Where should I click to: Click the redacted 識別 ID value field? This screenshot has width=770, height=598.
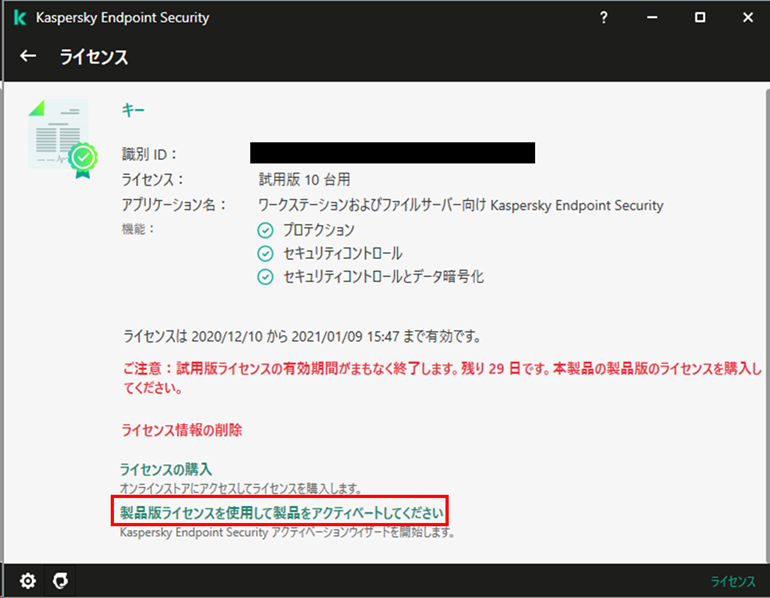click(392, 153)
